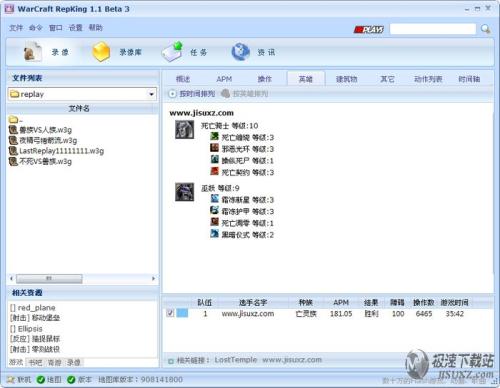Click the 黑暗仪式 Dark Ritual skill icon
The width and height of the screenshot is (500, 388).
tap(214, 234)
